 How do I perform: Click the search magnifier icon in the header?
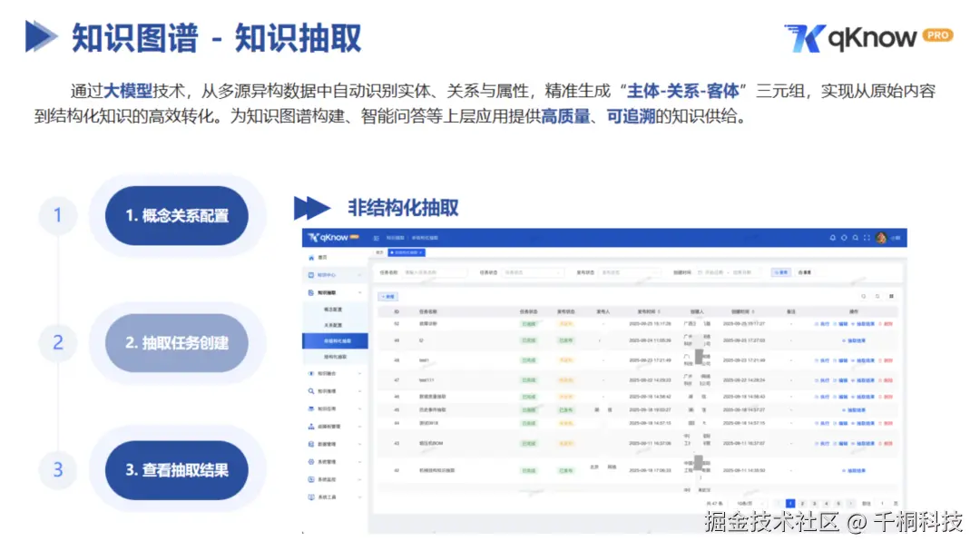pyautogui.click(x=856, y=237)
